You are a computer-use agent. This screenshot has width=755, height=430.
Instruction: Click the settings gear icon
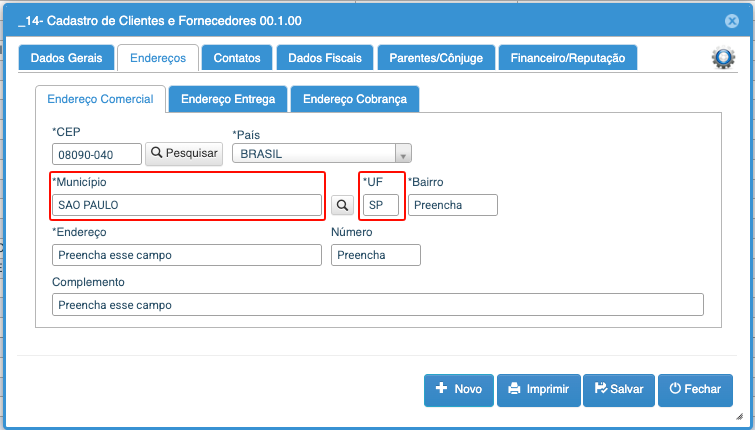pyautogui.click(x=722, y=58)
